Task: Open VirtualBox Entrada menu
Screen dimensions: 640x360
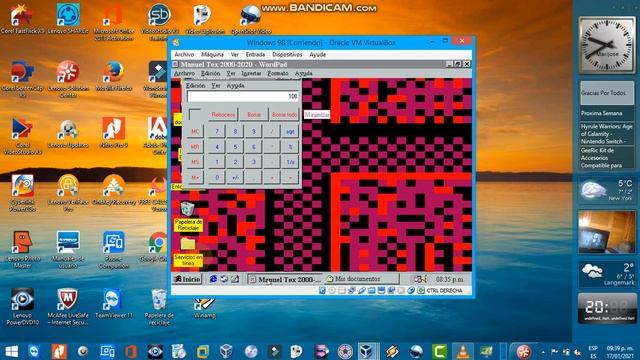Action: pos(255,54)
